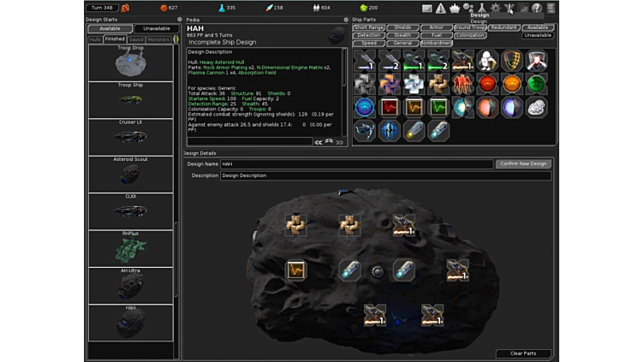Pick the white asteroid rock part icon
The image size is (644, 362).
coord(537,108)
